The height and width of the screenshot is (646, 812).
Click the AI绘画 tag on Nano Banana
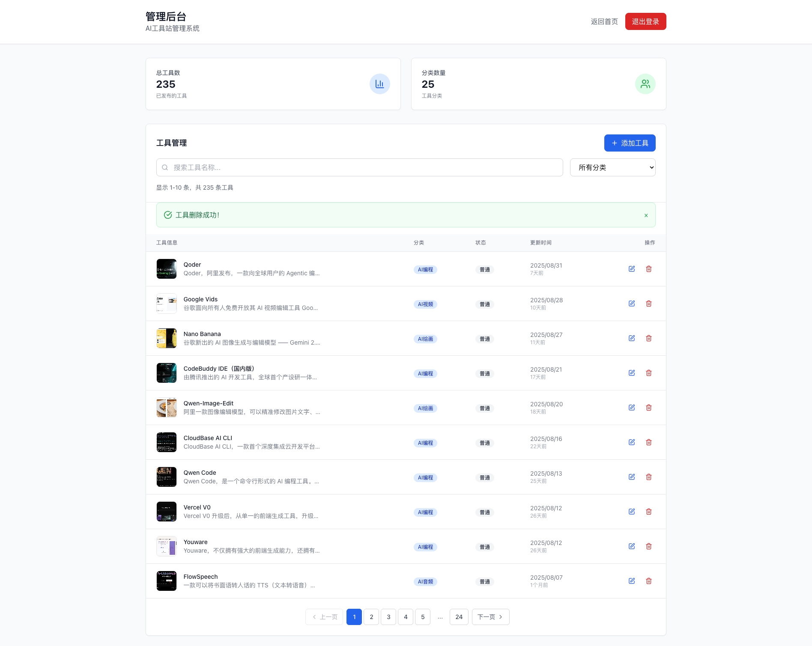pyautogui.click(x=425, y=339)
